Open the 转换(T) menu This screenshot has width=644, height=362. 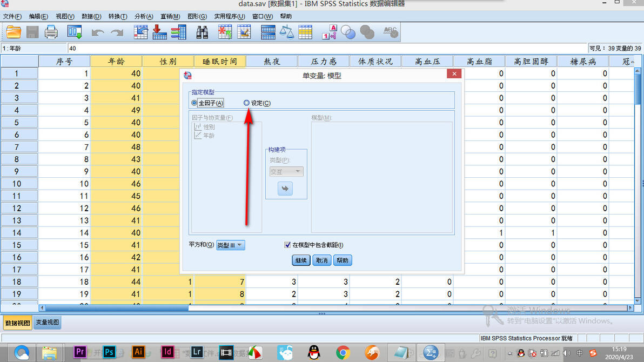pyautogui.click(x=117, y=16)
